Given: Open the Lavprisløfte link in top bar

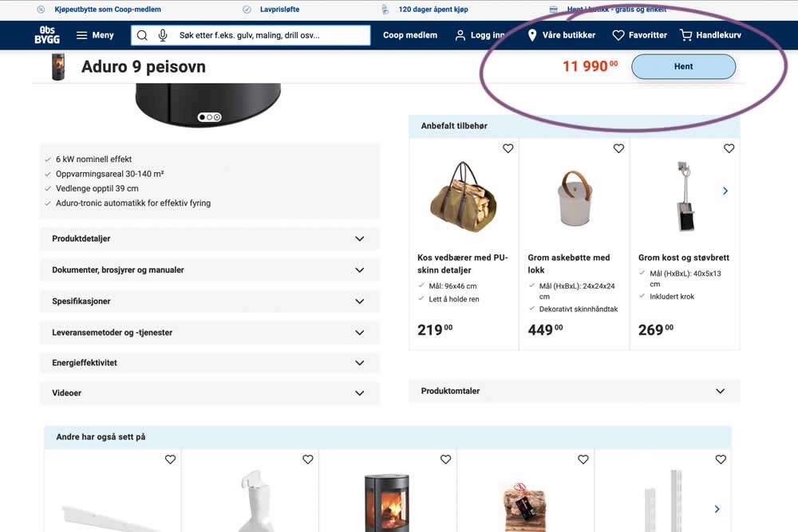Looking at the screenshot, I should [279, 10].
